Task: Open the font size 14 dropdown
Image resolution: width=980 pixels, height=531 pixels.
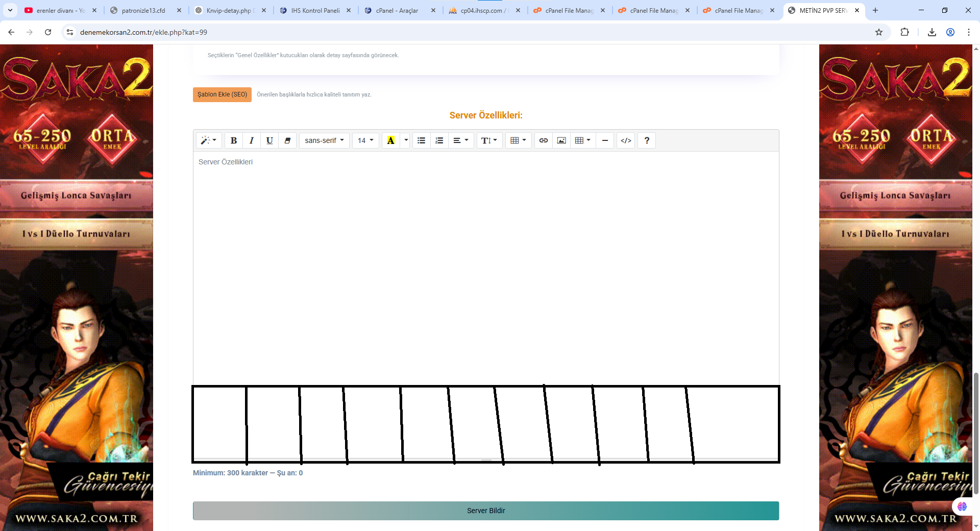Action: 365,140
